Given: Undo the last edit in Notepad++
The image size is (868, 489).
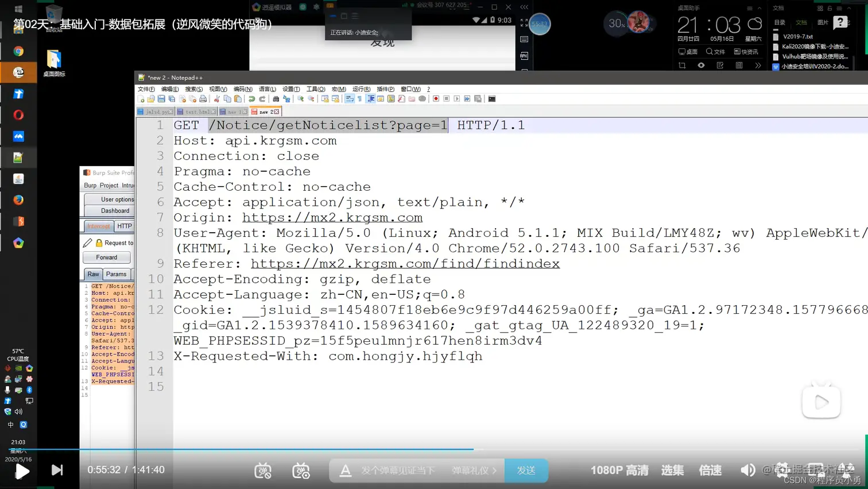Looking at the screenshot, I should click(x=251, y=99).
